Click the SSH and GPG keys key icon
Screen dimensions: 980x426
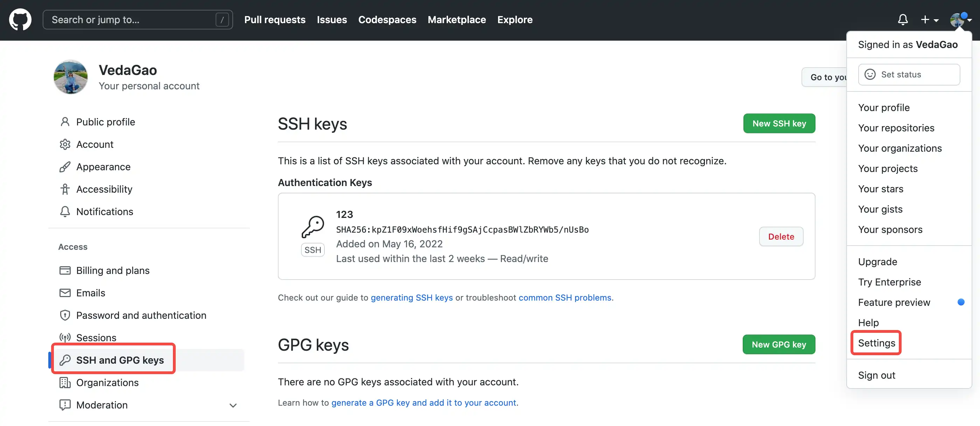click(x=65, y=360)
